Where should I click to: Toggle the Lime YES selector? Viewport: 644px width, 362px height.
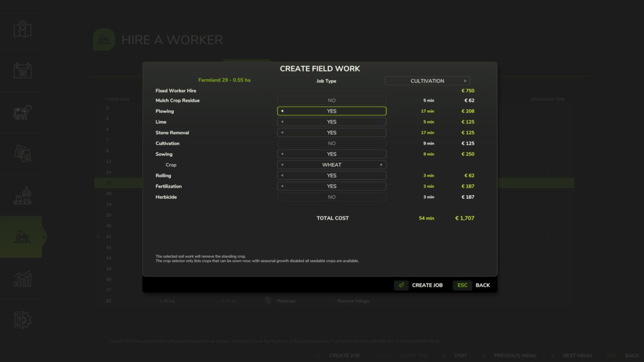[332, 122]
